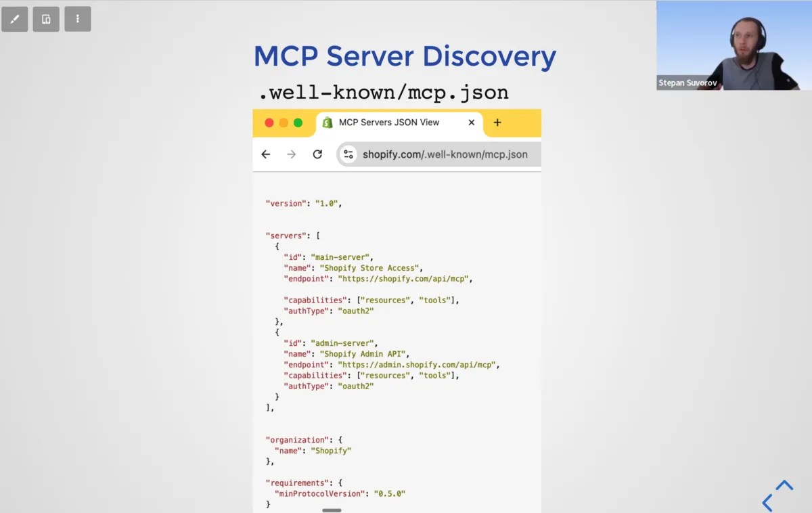Reload the page with refresh icon
This screenshot has width=812, height=513.
(317, 154)
